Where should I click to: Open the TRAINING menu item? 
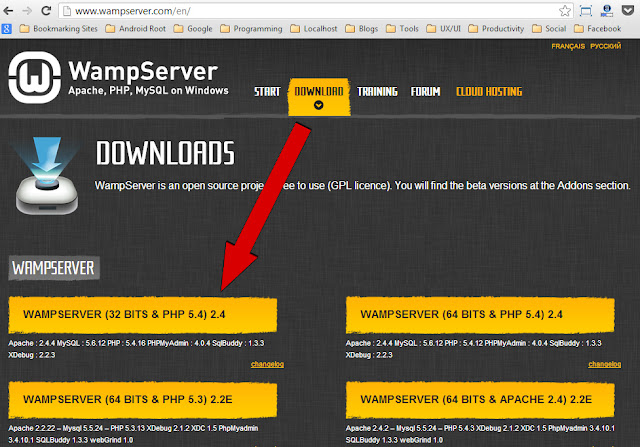point(377,91)
